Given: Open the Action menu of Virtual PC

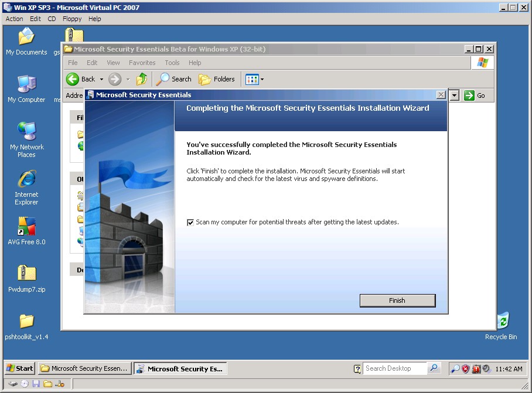Looking at the screenshot, I should (x=14, y=19).
